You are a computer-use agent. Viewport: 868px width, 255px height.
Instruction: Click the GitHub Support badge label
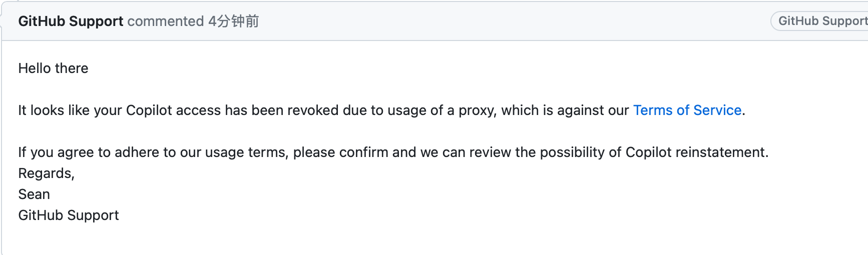pyautogui.click(x=822, y=21)
